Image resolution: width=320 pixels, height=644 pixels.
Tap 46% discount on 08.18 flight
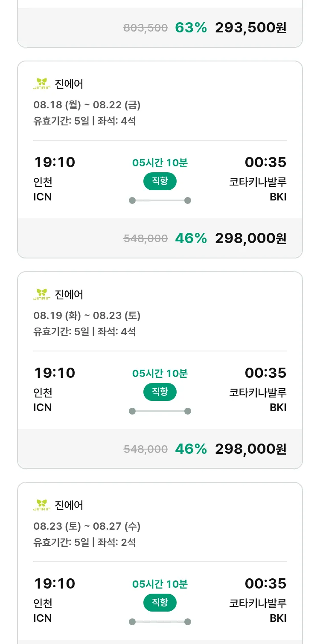(191, 238)
